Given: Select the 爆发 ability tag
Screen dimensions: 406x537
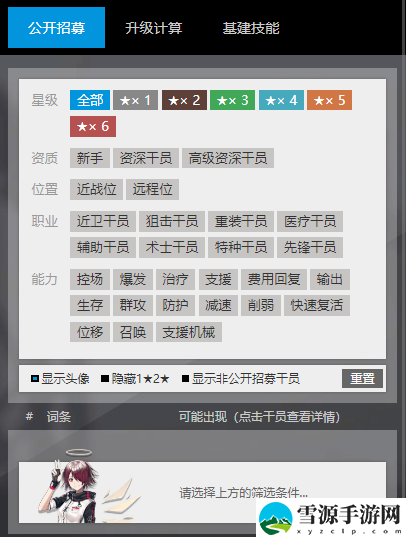Looking at the screenshot, I should pyautogui.click(x=133, y=279).
